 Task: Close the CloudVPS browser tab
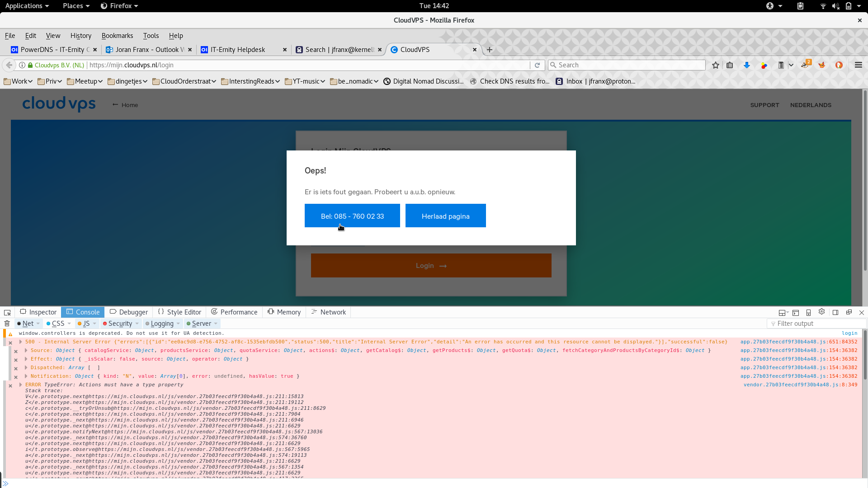pos(475,50)
